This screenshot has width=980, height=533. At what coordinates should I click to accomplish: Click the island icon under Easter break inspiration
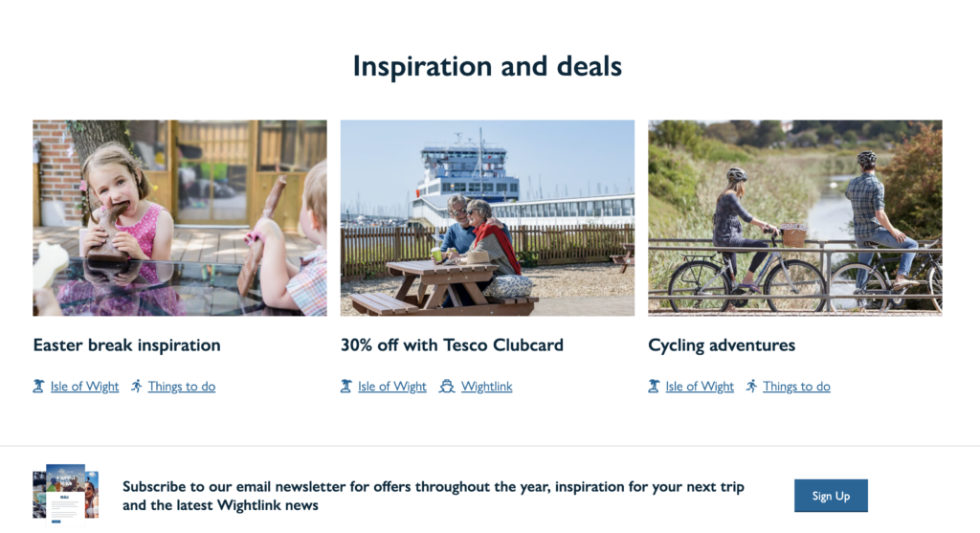click(39, 387)
